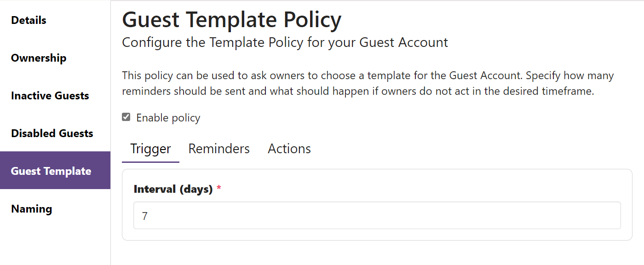Screen dimensions: 644x265
Task: Click the subtitle under the page heading
Action: pyautogui.click(x=284, y=42)
